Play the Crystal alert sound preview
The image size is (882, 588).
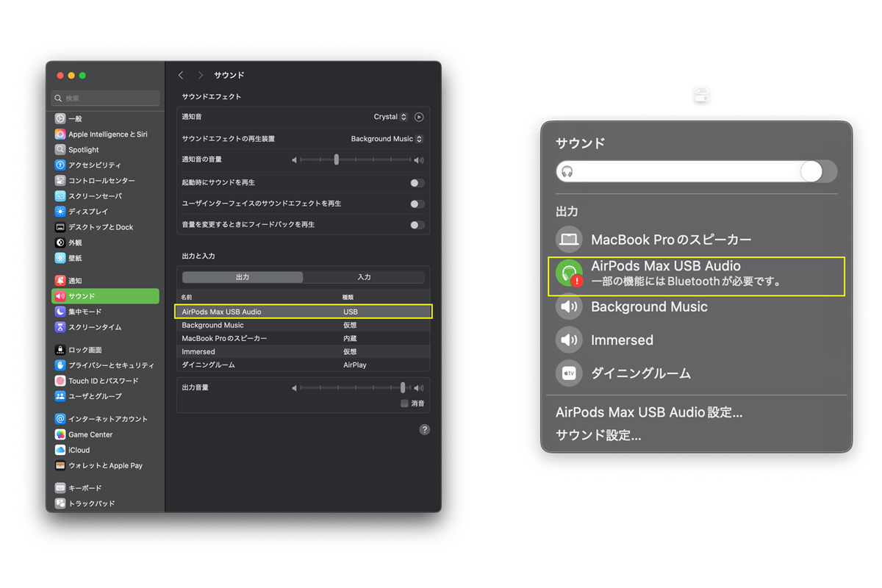tap(419, 117)
